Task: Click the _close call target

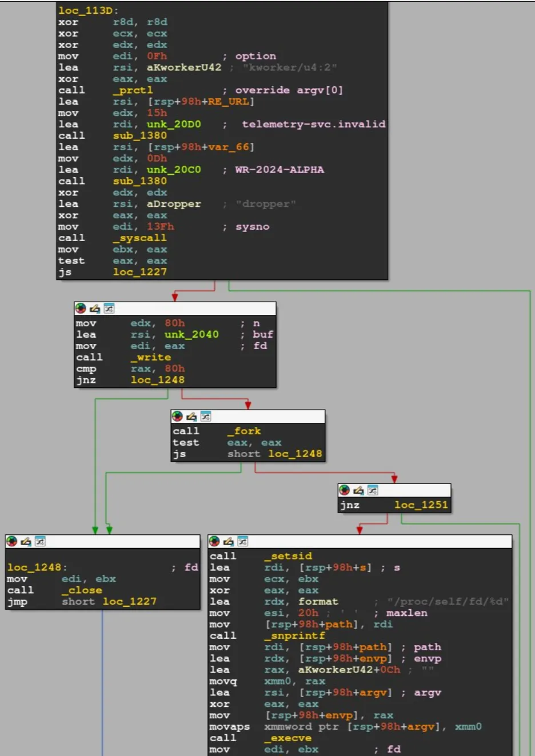Action: [x=82, y=590]
